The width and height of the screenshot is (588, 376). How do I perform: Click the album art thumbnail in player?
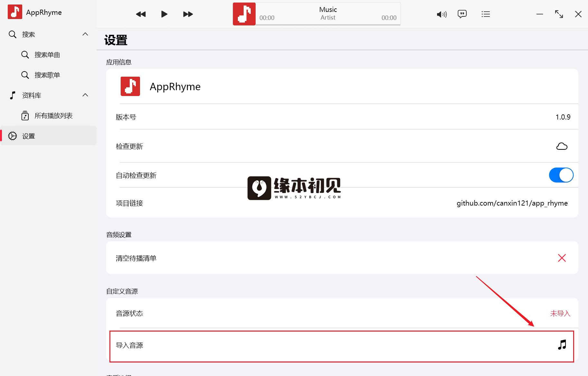[244, 14]
